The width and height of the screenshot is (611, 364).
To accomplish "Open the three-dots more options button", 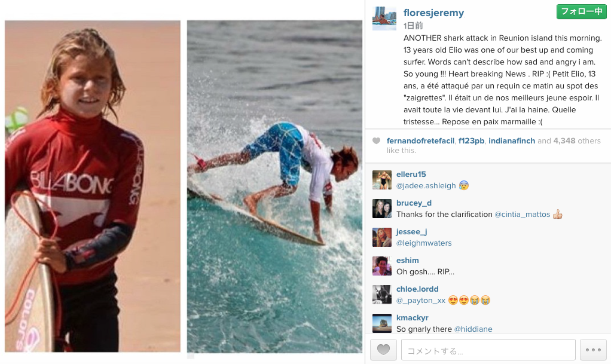I will [x=593, y=350].
